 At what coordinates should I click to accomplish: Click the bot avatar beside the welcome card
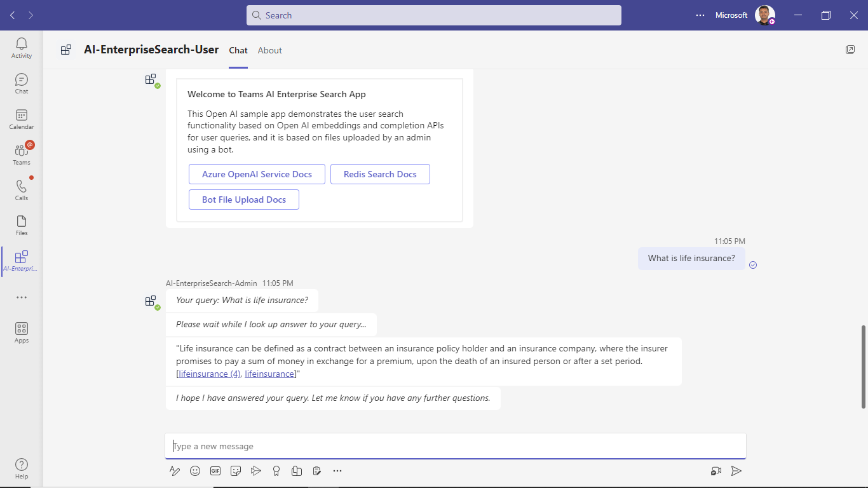[x=151, y=80]
